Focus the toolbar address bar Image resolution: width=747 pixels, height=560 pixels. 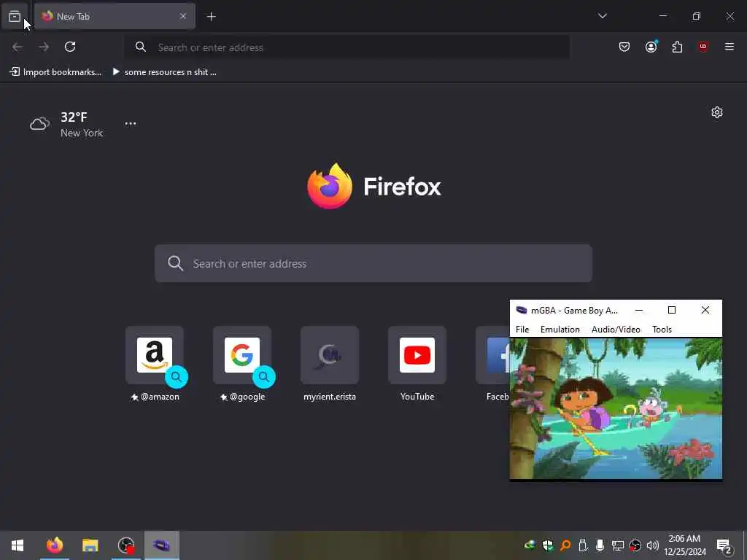tap(347, 47)
